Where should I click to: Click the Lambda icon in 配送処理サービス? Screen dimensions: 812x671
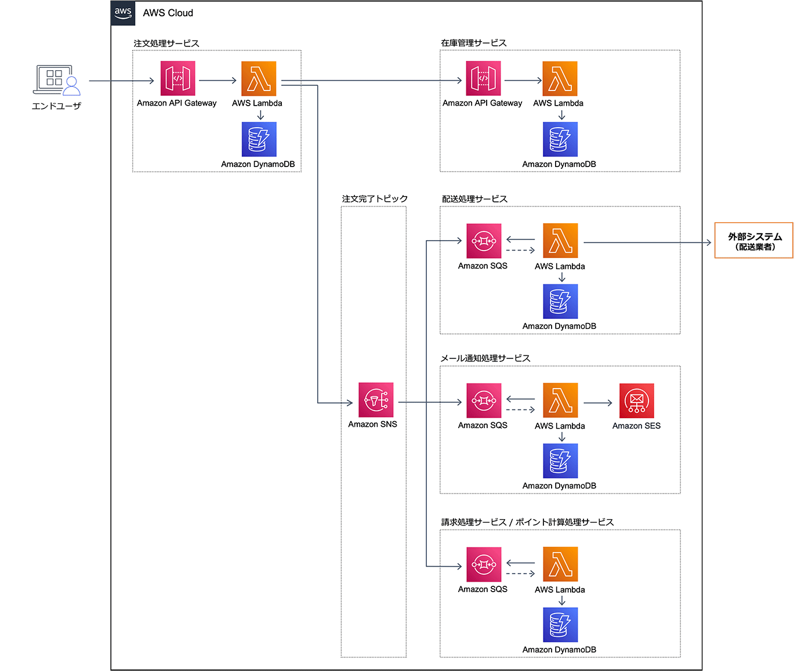pos(560,241)
